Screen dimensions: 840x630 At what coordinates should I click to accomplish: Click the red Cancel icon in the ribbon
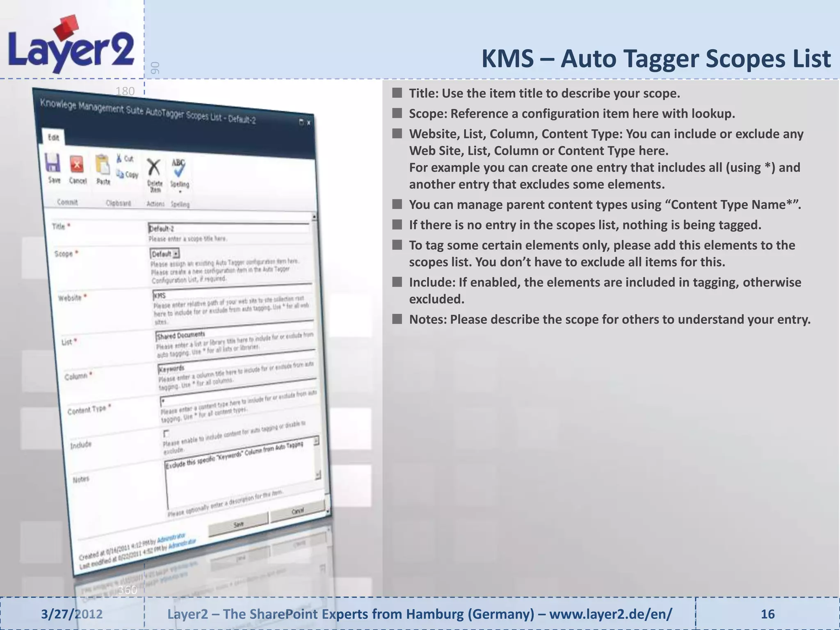pos(77,165)
